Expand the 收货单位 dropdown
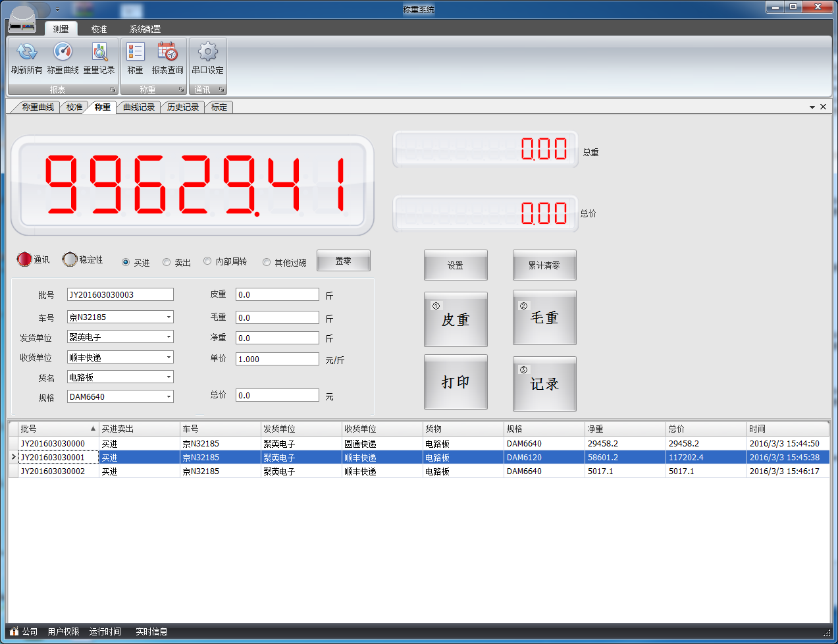Viewport: 838px width, 644px height. [169, 357]
